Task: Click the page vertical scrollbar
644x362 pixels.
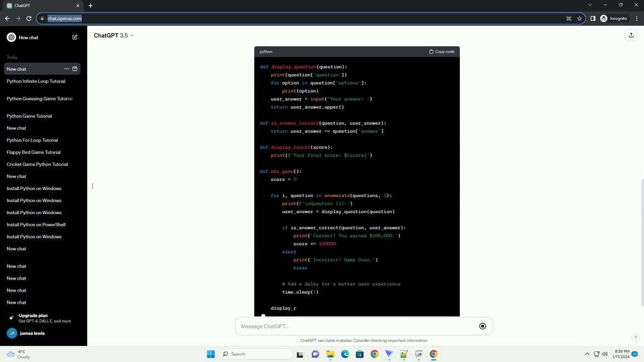Action: pos(642,241)
